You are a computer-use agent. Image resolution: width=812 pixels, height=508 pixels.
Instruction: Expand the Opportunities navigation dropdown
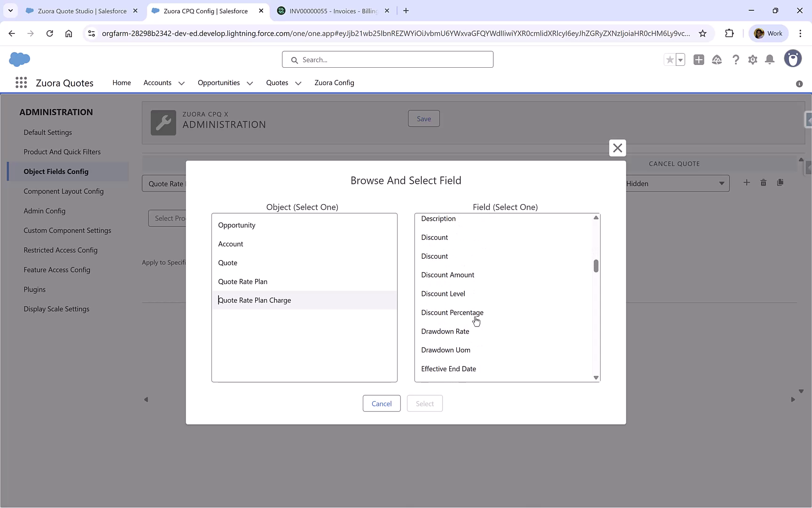[250, 83]
